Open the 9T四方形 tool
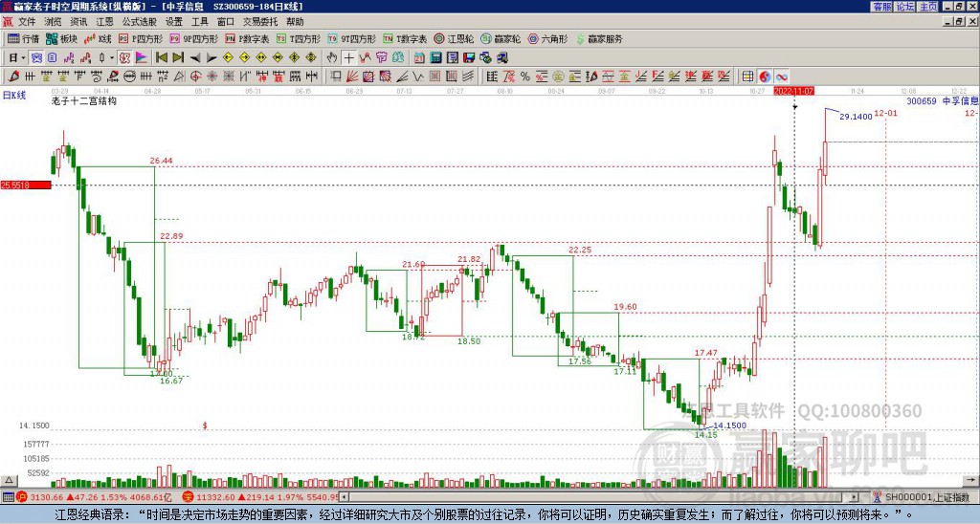The height and width of the screenshot is (524, 980). coord(352,38)
